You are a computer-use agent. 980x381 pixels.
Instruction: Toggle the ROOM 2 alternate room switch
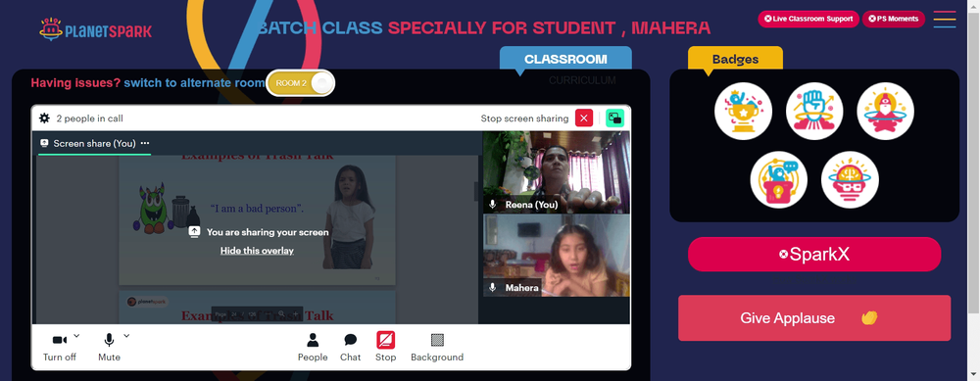point(301,83)
